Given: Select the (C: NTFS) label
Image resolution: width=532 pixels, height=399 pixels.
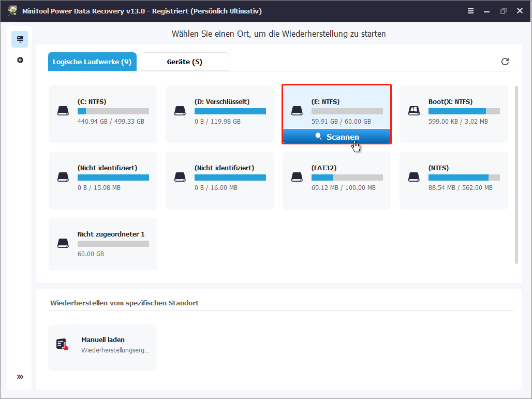Looking at the screenshot, I should 92,101.
